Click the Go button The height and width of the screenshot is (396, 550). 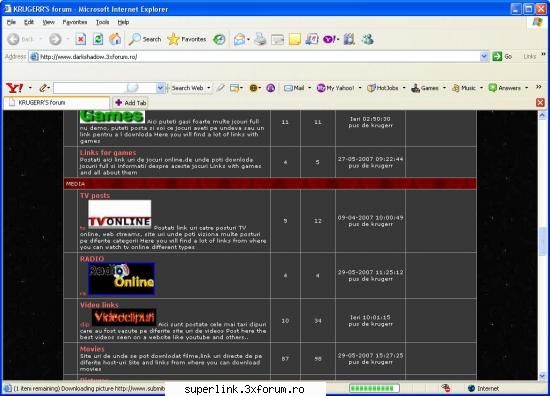(x=502, y=56)
